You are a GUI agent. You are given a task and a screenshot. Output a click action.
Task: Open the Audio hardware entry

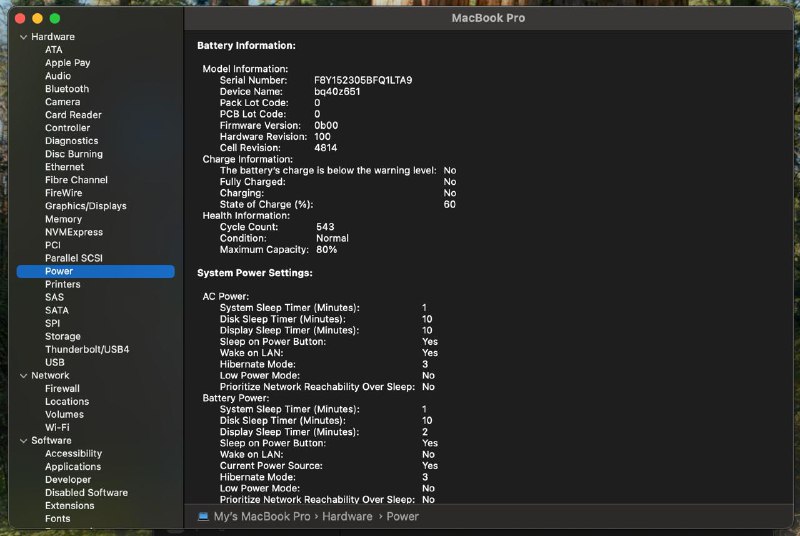click(x=58, y=76)
